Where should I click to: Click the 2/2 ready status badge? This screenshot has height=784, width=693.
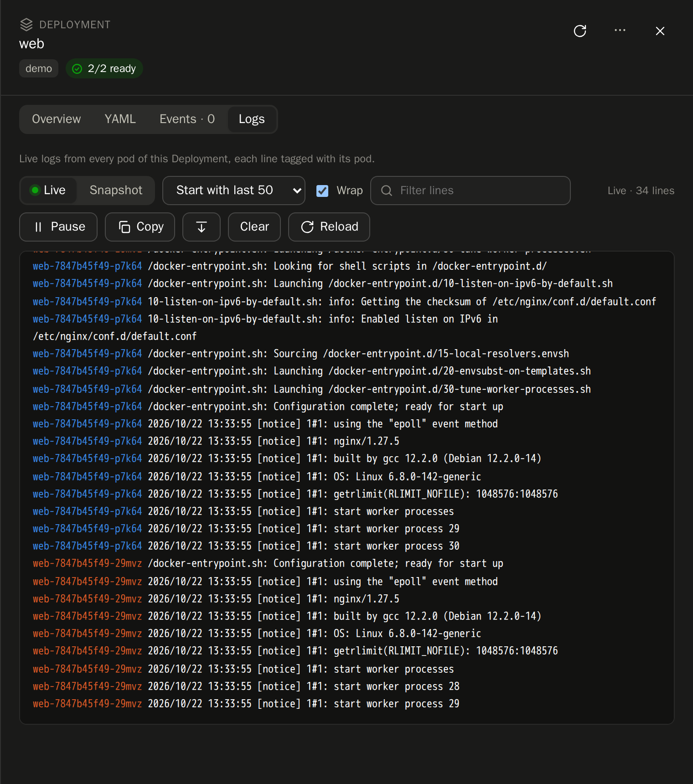104,68
